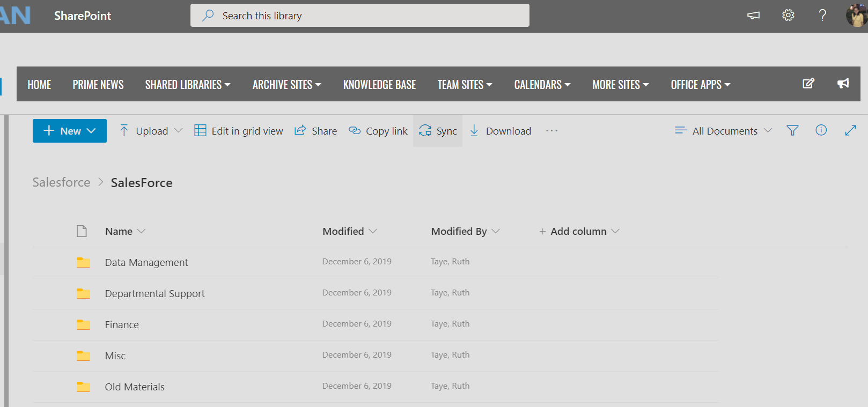Click the Misc folder icon
This screenshot has width=868, height=407.
83,356
